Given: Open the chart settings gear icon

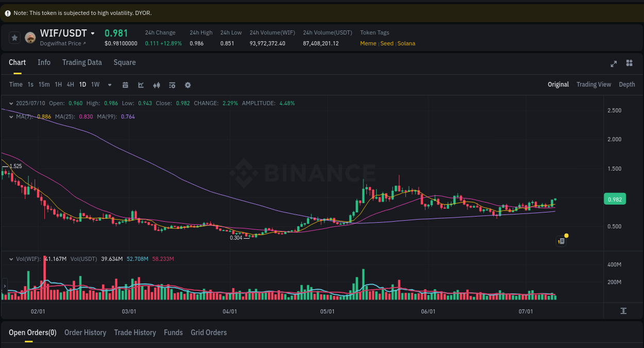Looking at the screenshot, I should point(188,85).
